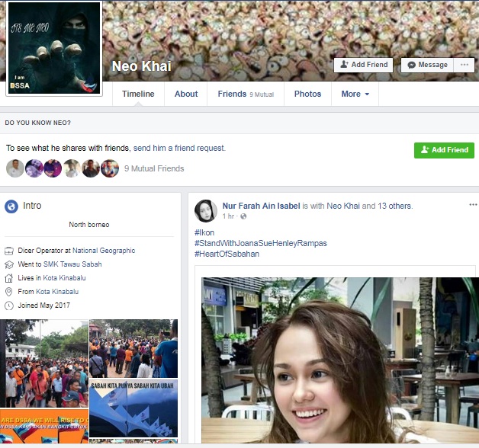Open the three-dot menu beside Message
Image resolution: width=479 pixels, height=448 pixels.
point(464,65)
